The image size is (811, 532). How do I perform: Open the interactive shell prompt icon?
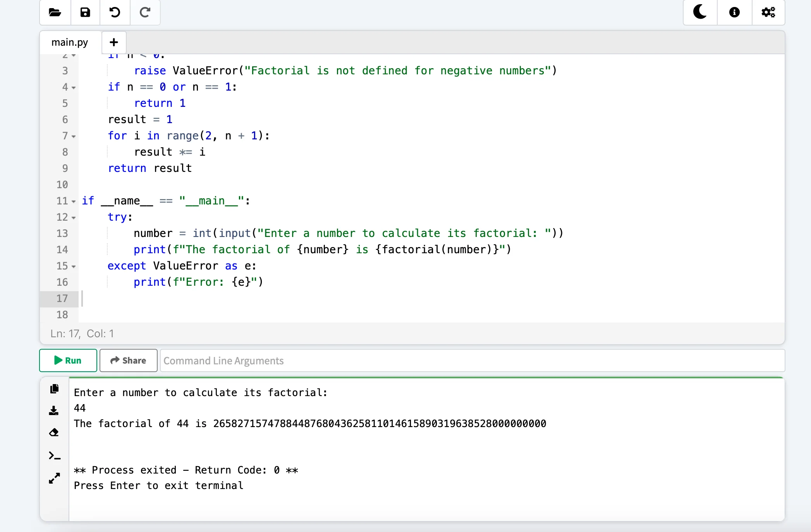pos(54,456)
